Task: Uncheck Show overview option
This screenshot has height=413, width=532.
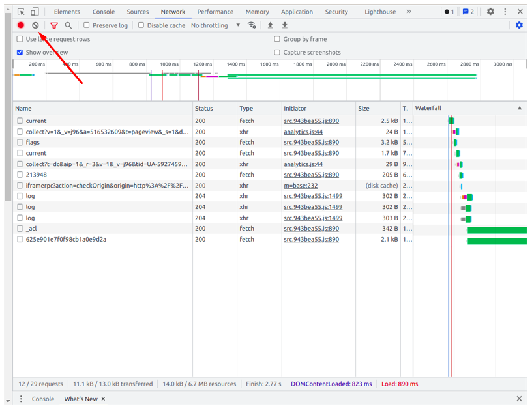Action: pyautogui.click(x=20, y=52)
